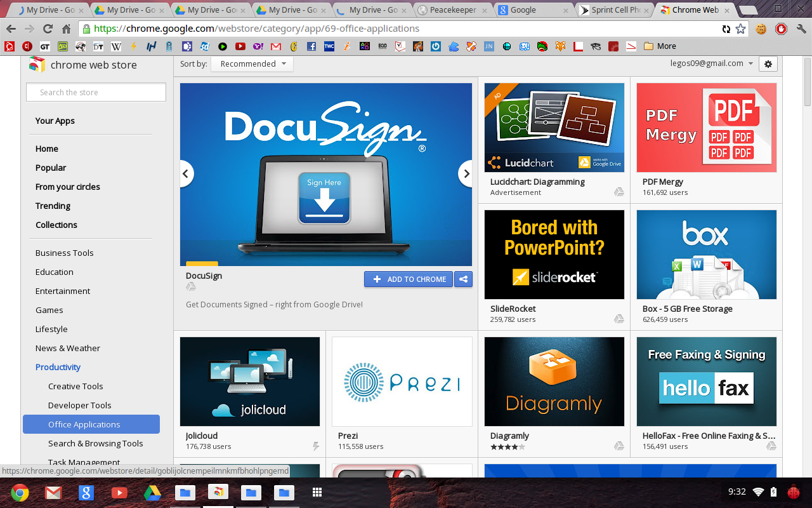Select Search & Browsing Tools subcategory

pyautogui.click(x=96, y=443)
